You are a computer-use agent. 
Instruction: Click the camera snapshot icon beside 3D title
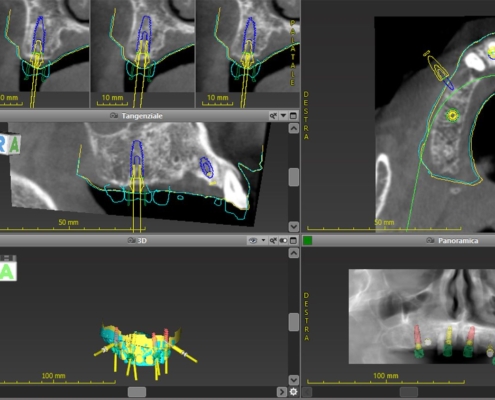(x=132, y=240)
